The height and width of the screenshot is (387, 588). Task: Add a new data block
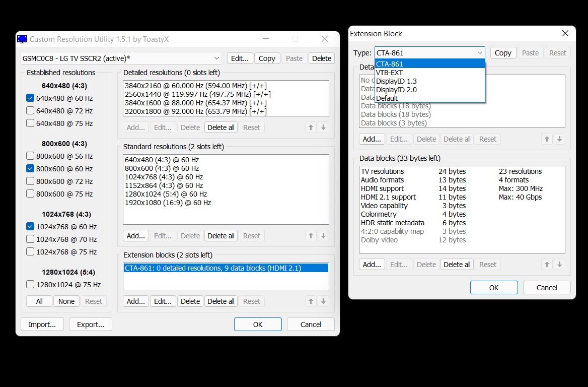(x=372, y=264)
